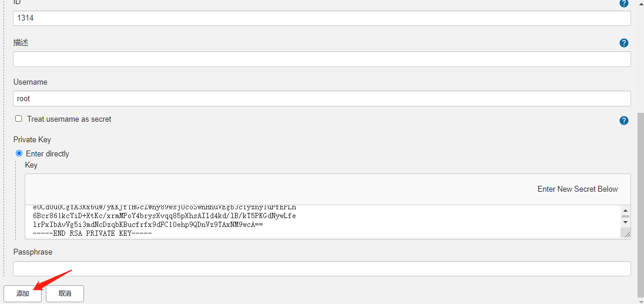Select the Enter directly radio button

coord(19,153)
